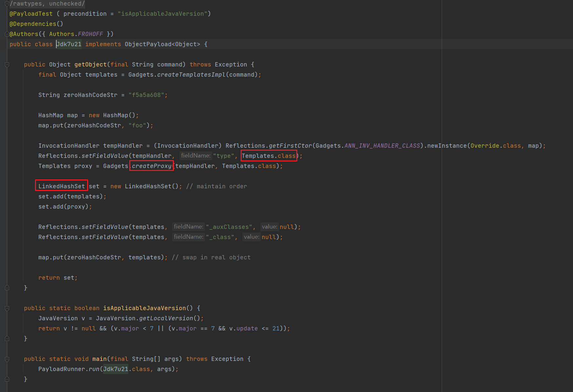Select the class name Jdk7u21

68,44
